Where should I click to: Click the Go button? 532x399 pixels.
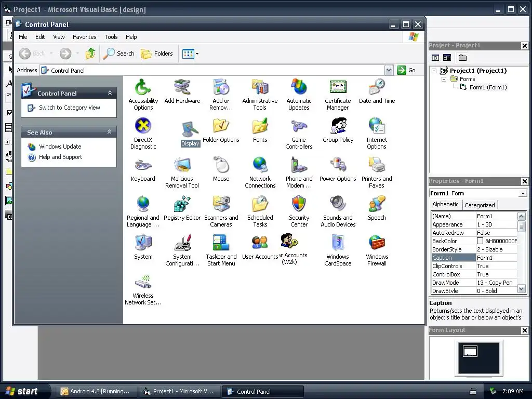pyautogui.click(x=406, y=70)
